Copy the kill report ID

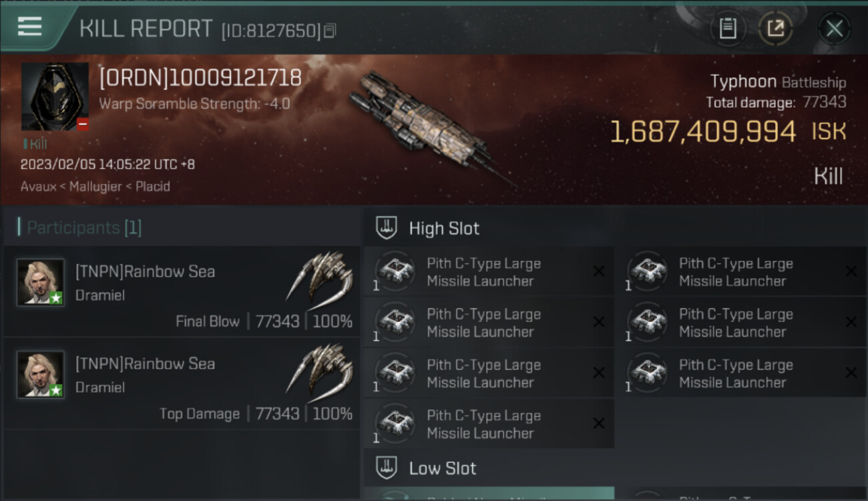point(330,31)
